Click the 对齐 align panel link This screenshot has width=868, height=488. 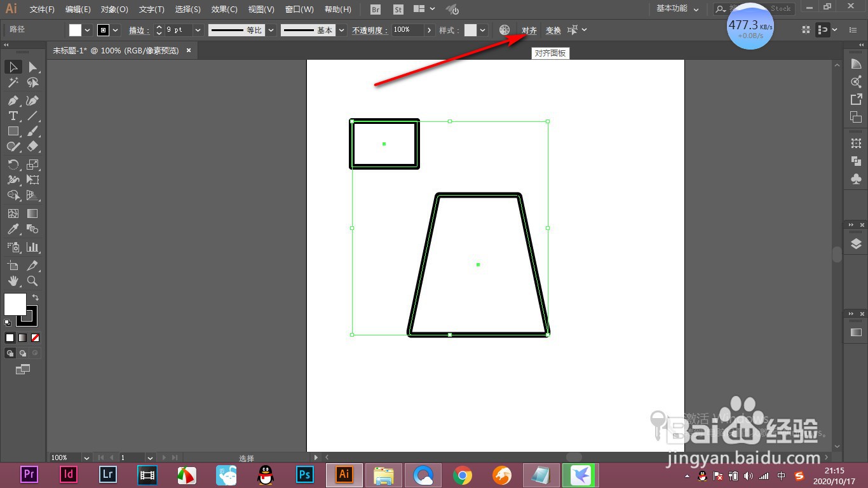tap(529, 30)
